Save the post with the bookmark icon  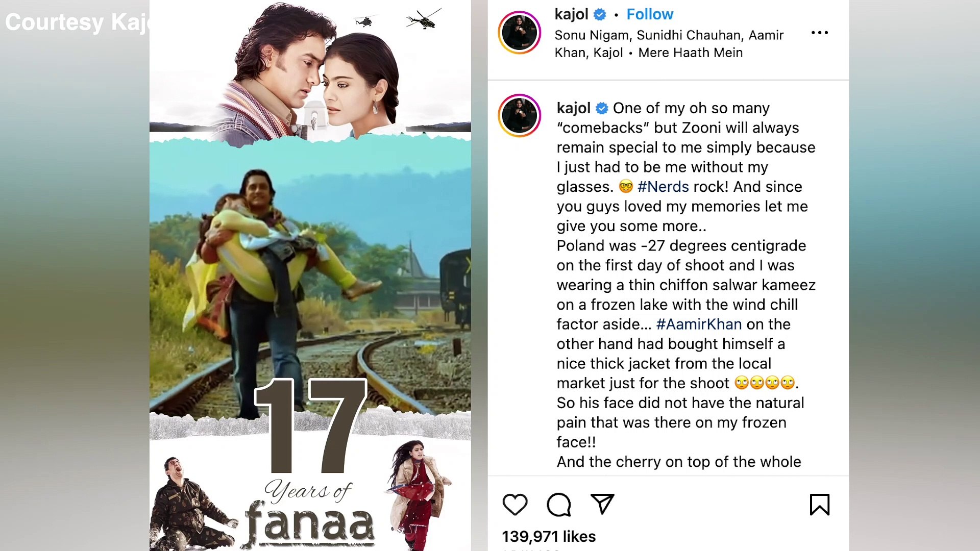click(x=819, y=505)
